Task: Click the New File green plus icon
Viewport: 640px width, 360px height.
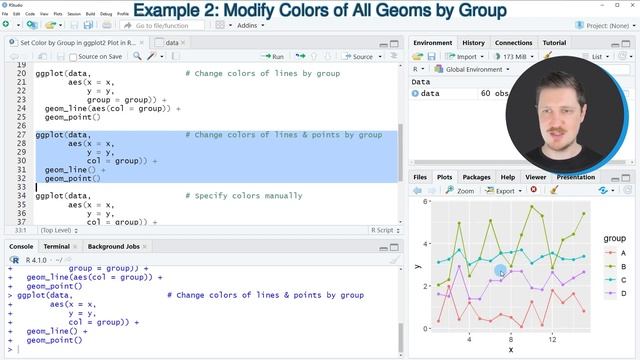Action: pos(6,25)
